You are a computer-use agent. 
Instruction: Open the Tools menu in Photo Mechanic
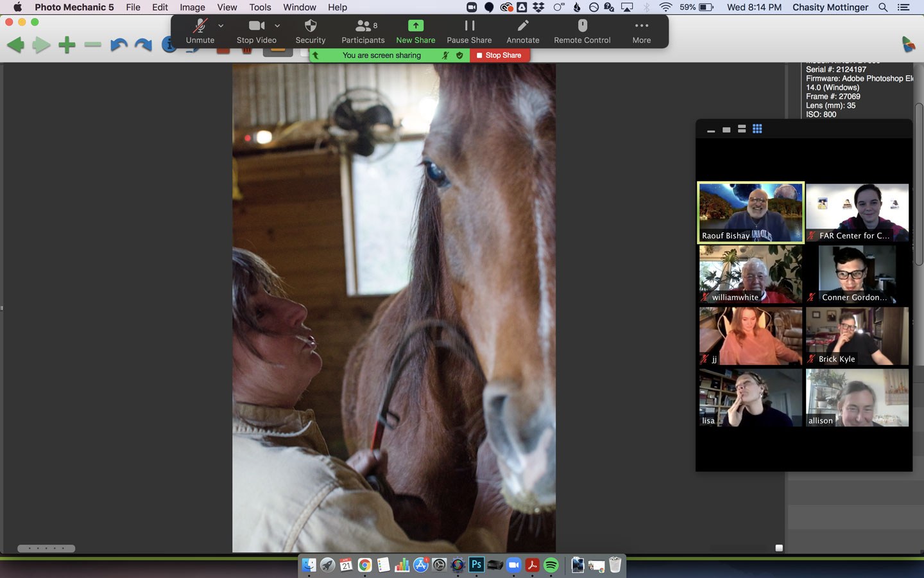(x=260, y=7)
